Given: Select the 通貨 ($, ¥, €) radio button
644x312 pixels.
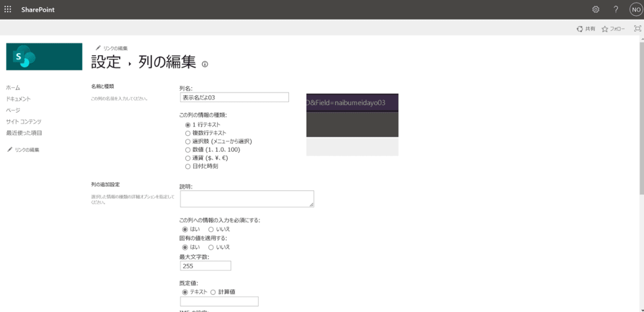Looking at the screenshot, I should (x=188, y=158).
